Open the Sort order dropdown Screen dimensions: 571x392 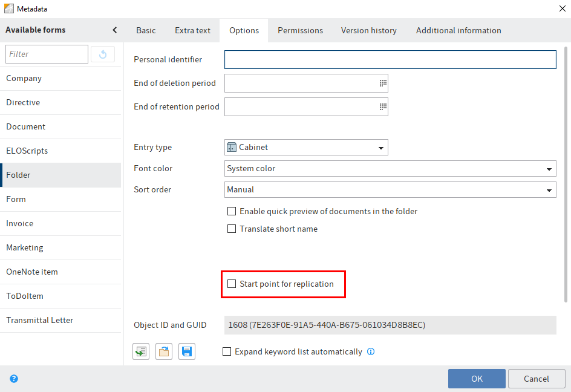tap(390, 189)
